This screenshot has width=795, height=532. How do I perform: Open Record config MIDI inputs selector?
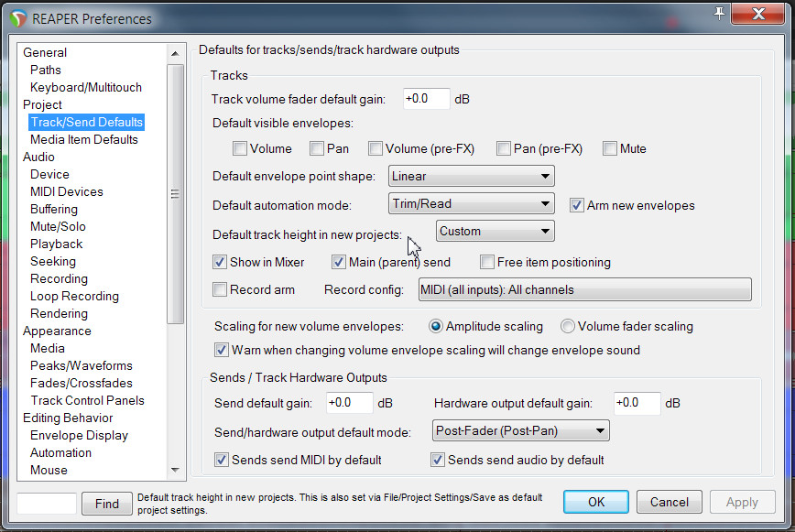[584, 289]
